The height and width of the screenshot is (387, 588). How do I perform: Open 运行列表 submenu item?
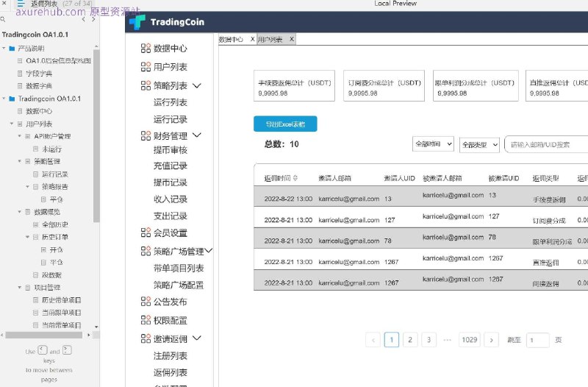click(171, 102)
